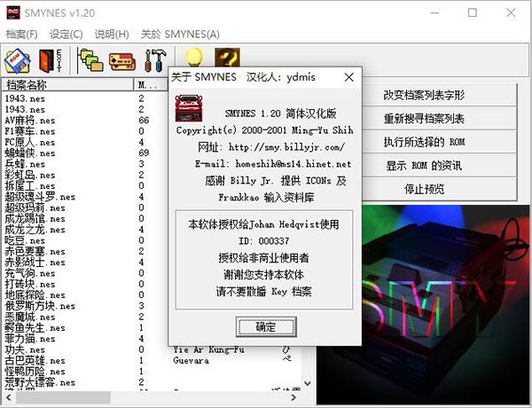532x408 pixels.
Task: Click the homeshih@ms14.hinet.net email text
Action: [293, 164]
